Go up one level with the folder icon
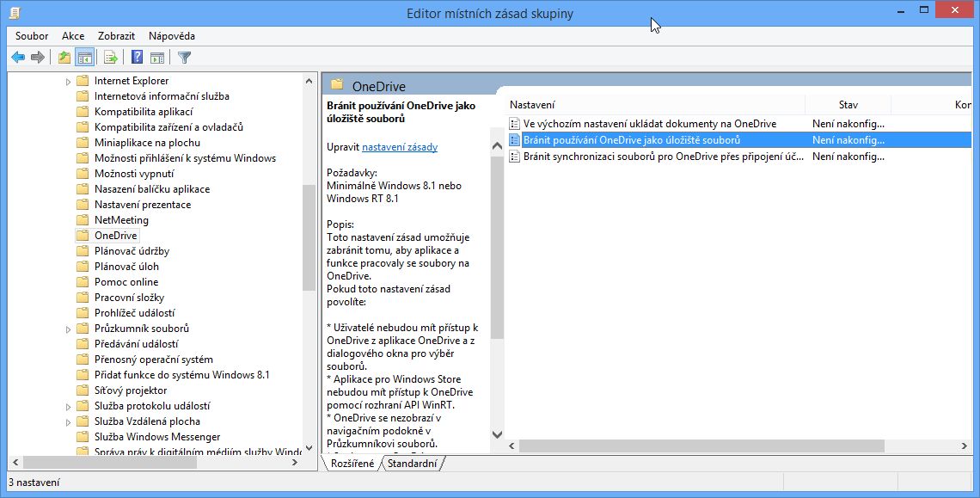 point(64,58)
